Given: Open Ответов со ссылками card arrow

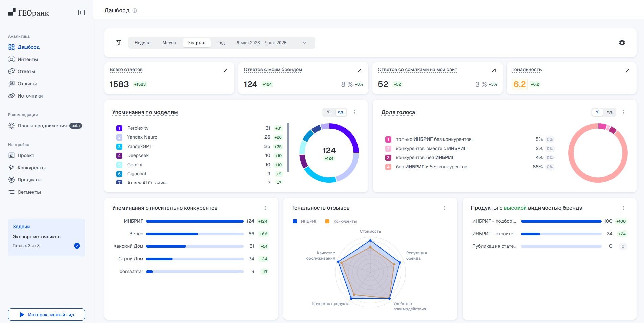Looking at the screenshot, I should click(x=494, y=70).
